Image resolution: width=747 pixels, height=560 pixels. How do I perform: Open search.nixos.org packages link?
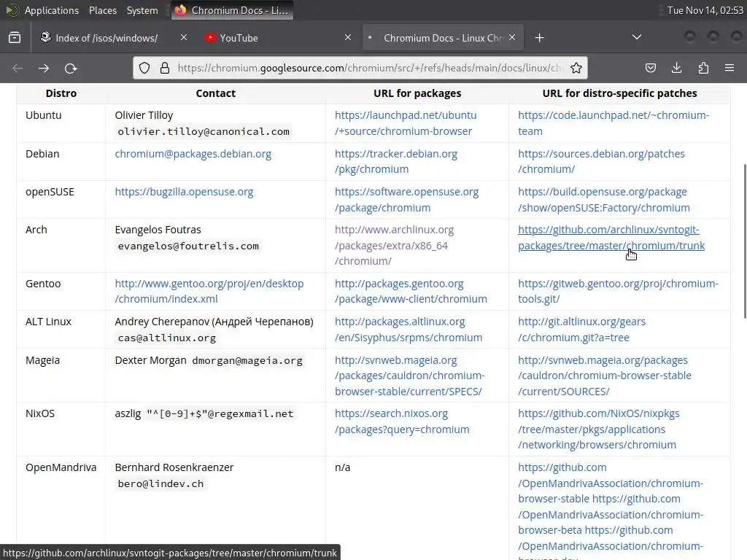tap(402, 421)
